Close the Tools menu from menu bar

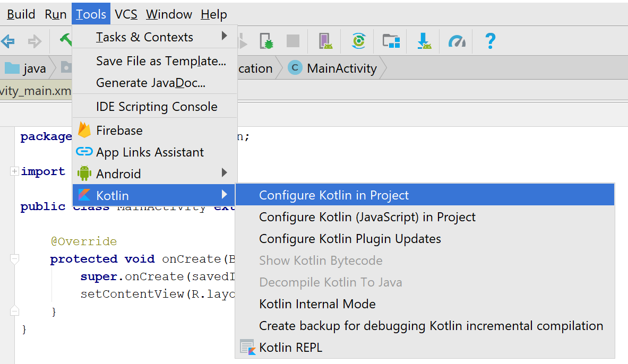click(91, 14)
